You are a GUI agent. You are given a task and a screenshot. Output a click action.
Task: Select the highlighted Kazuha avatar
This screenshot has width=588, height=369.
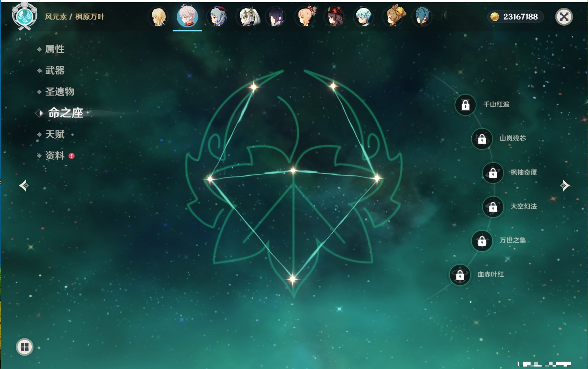(x=187, y=16)
